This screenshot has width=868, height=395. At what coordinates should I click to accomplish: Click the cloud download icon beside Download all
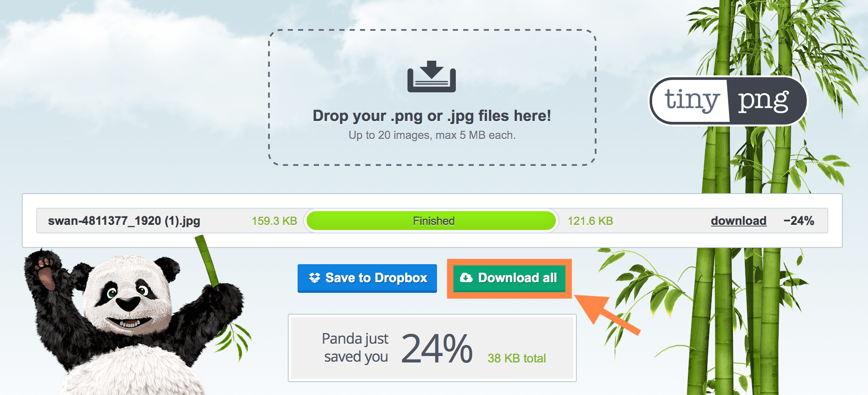click(x=466, y=278)
